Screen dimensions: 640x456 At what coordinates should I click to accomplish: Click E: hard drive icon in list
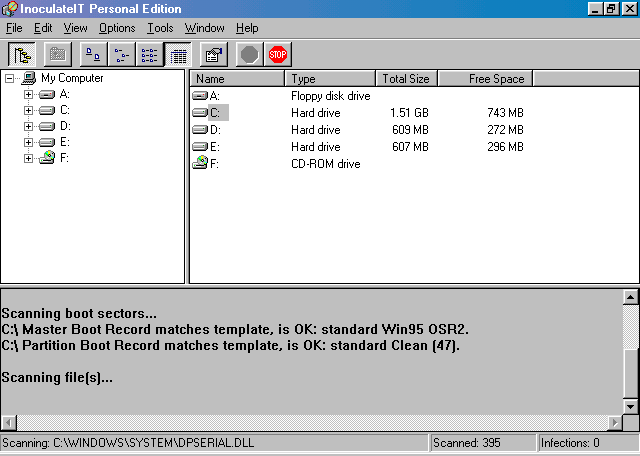pos(200,147)
